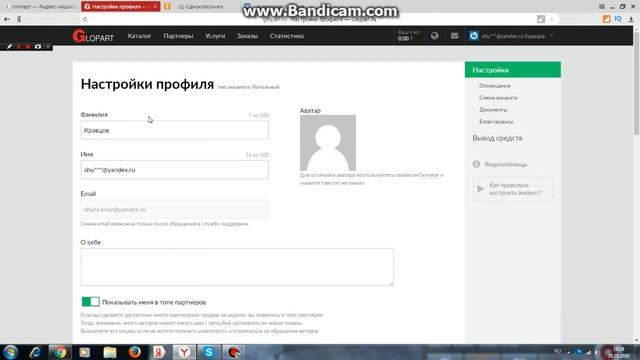Open the Партнеры menu item
Viewport: 640px width, 360px height.
click(178, 36)
